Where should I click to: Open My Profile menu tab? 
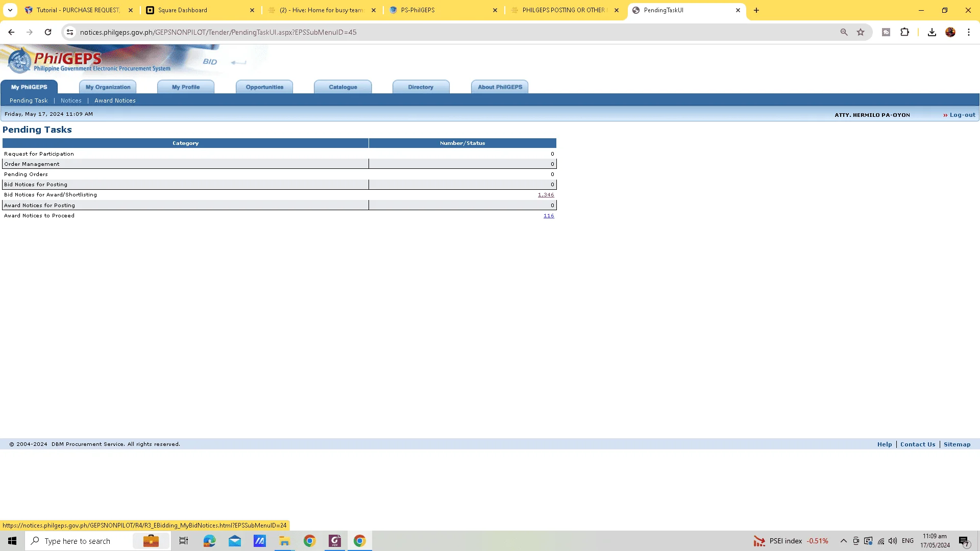186,87
